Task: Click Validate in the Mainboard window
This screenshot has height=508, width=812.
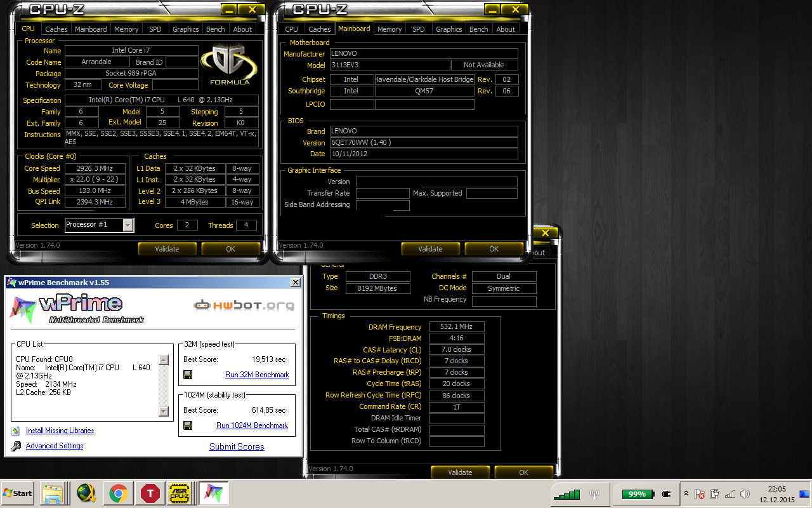Action: [430, 249]
